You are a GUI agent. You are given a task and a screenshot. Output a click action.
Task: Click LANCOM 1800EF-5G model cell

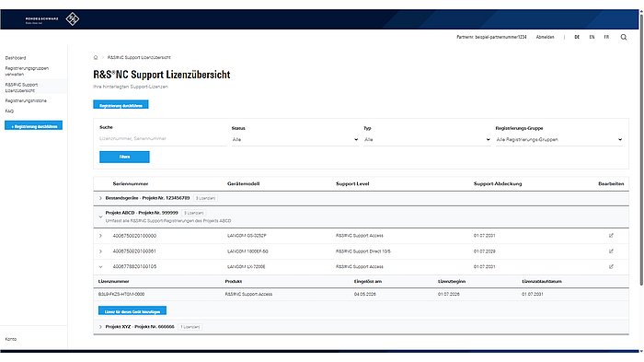[x=247, y=251]
